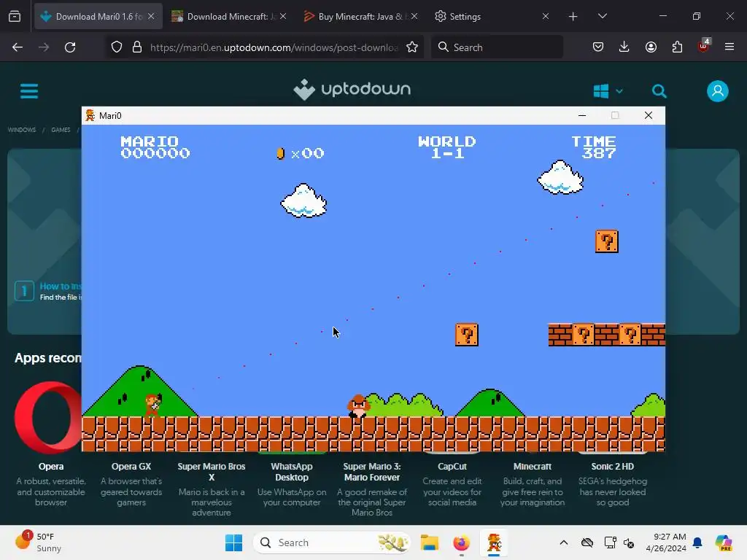Open Super Mario 3: Mario Forever link
This screenshot has width=747, height=560.
pyautogui.click(x=372, y=472)
